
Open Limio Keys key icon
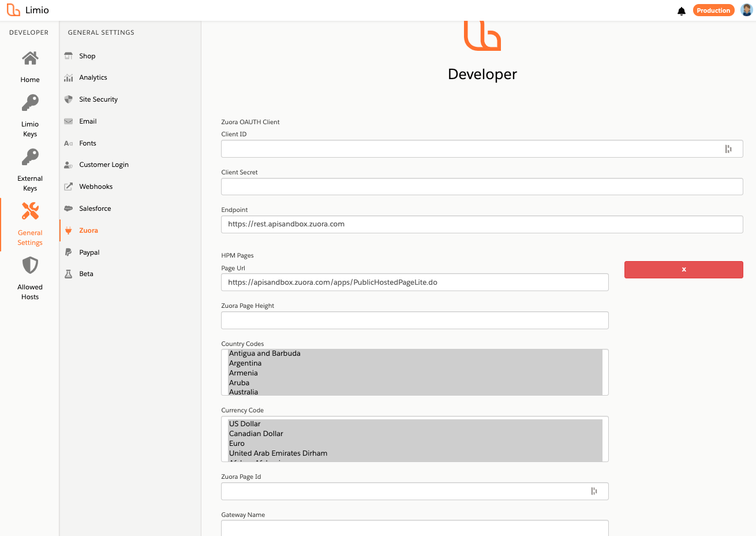(x=30, y=103)
